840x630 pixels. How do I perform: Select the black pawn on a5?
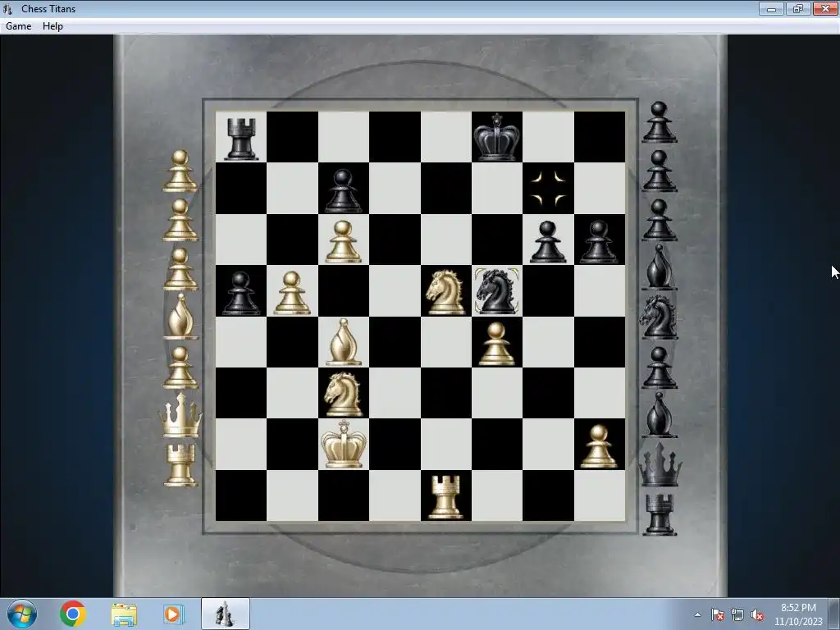click(x=240, y=293)
